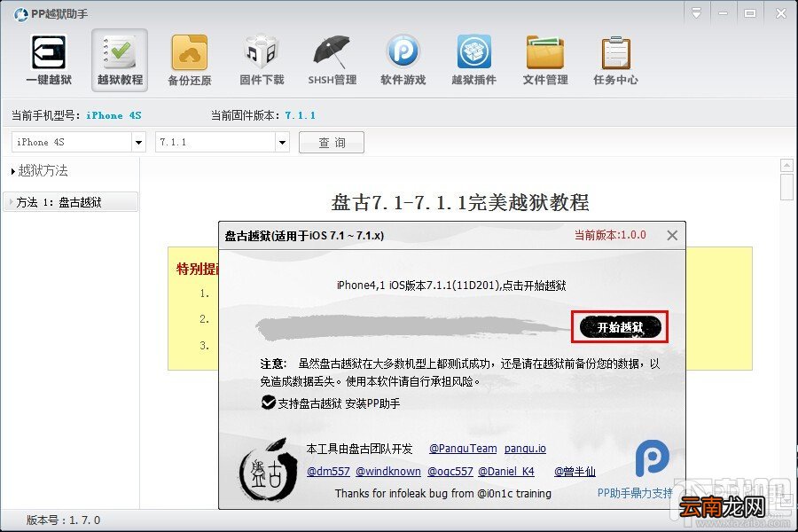Open 越狱插件 Cydia plugins icon
798x532 pixels.
(473, 59)
